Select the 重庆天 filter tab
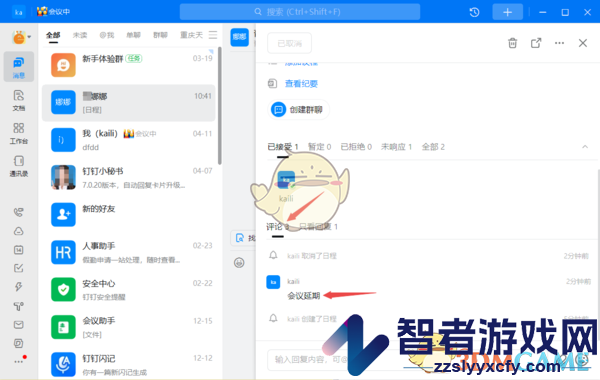The height and width of the screenshot is (380, 600). pos(191,35)
